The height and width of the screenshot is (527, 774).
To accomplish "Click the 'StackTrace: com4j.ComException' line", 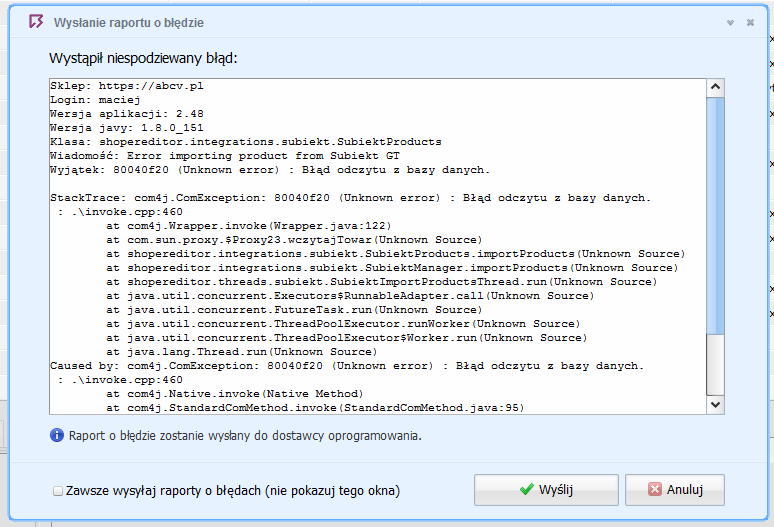I will pos(350,198).
